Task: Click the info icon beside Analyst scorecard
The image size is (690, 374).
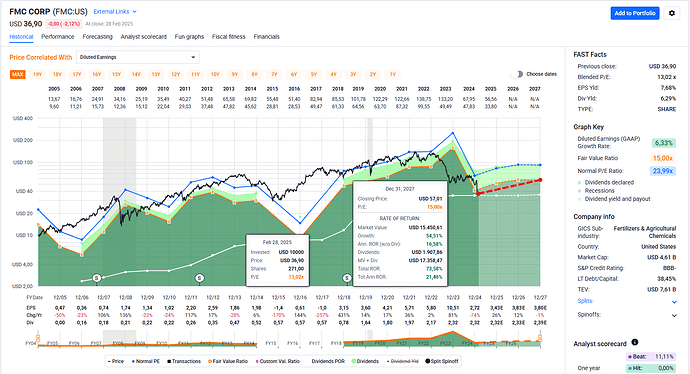Action: click(x=635, y=342)
